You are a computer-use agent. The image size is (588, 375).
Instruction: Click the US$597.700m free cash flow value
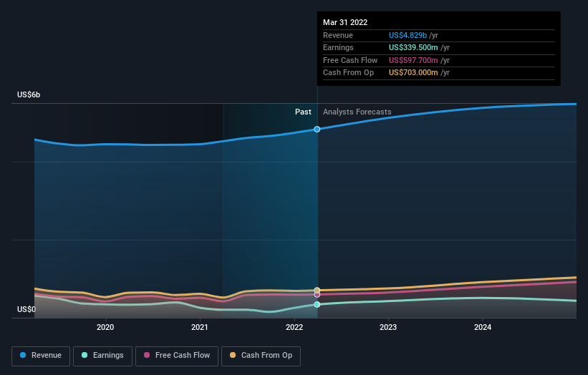pos(413,60)
